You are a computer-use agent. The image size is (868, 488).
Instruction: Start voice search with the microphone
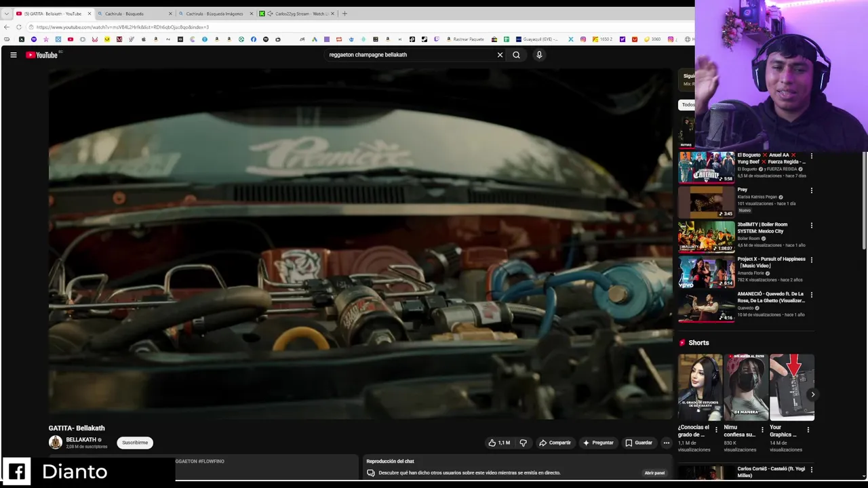coord(539,55)
